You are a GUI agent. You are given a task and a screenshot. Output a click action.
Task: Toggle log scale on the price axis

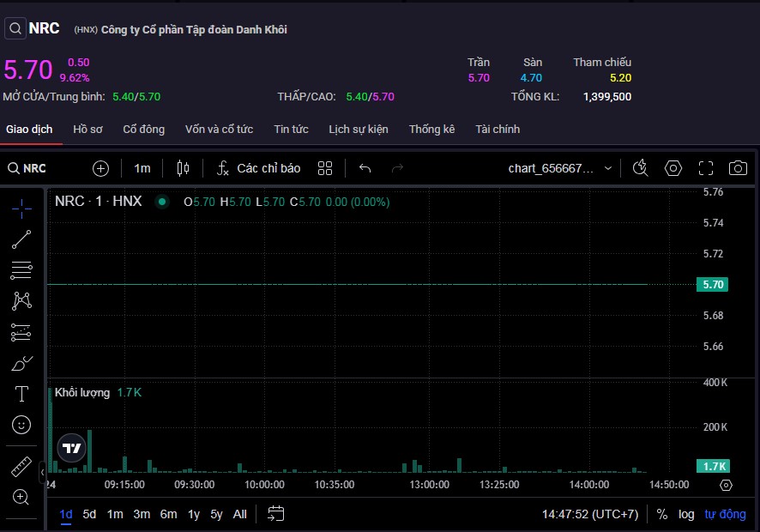[686, 514]
